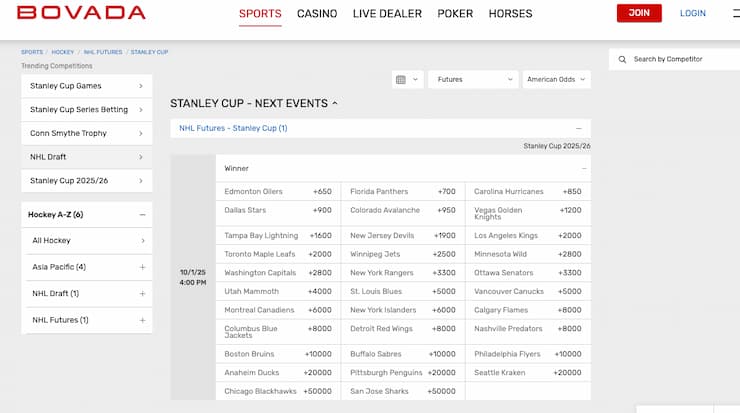Click the Sports breadcrumb link
Viewport: 740px width, 413px height.
(x=32, y=52)
